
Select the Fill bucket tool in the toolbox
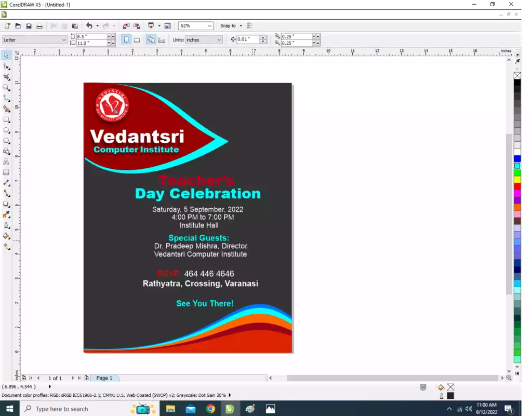[6, 236]
